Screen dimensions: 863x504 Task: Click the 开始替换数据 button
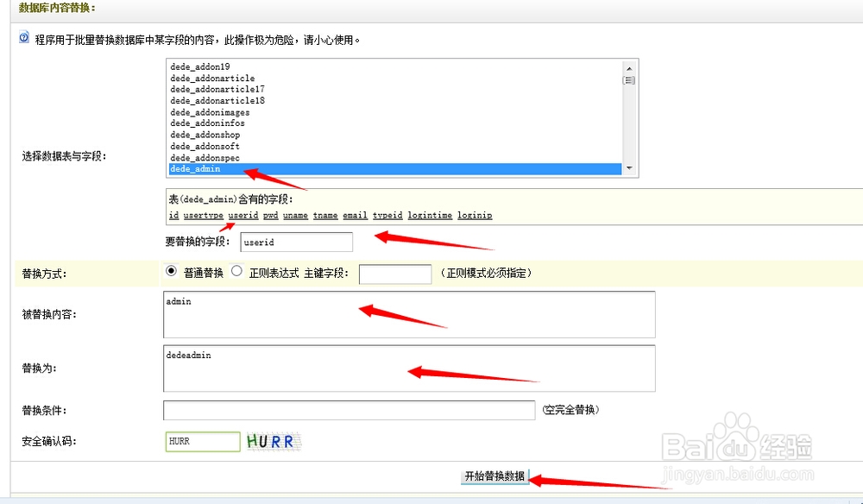(x=494, y=476)
